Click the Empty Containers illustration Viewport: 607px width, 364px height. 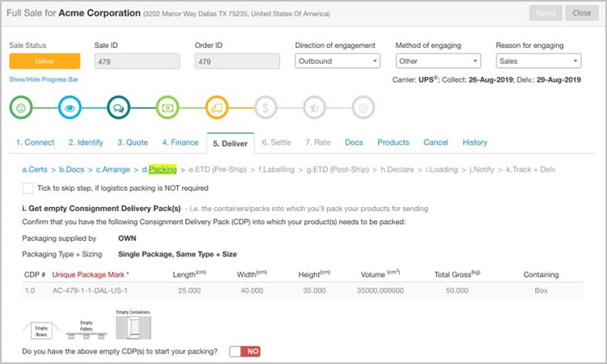[x=134, y=324]
